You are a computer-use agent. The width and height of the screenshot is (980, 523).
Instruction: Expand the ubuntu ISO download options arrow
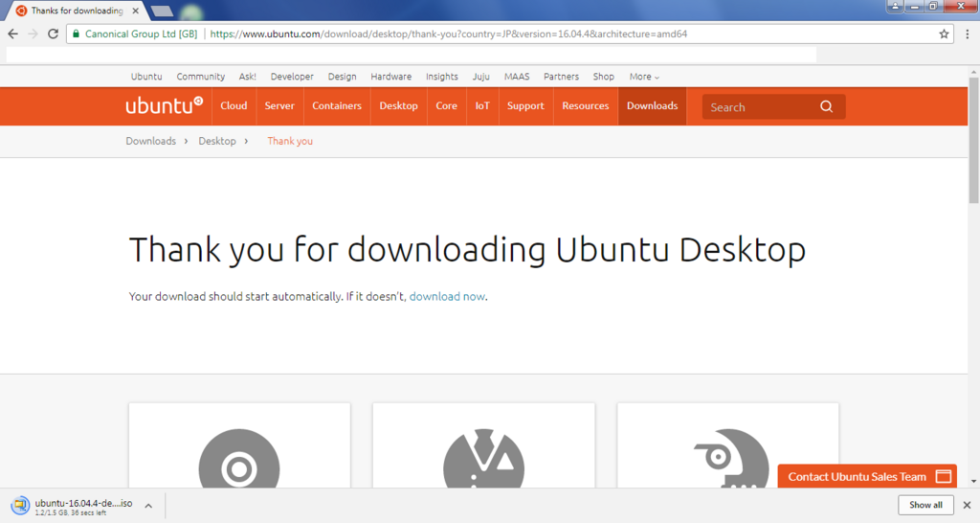point(148,506)
